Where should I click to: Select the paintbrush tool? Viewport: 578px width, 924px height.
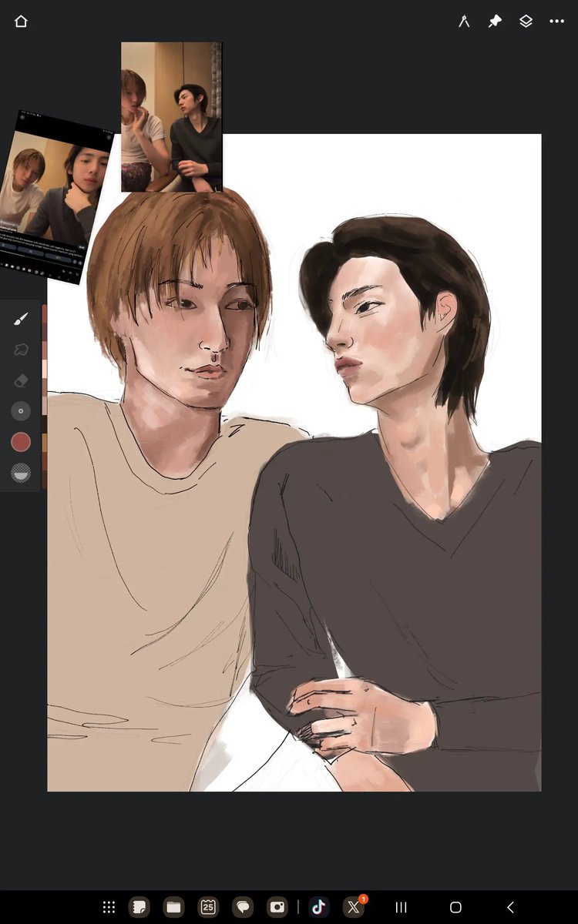21,319
